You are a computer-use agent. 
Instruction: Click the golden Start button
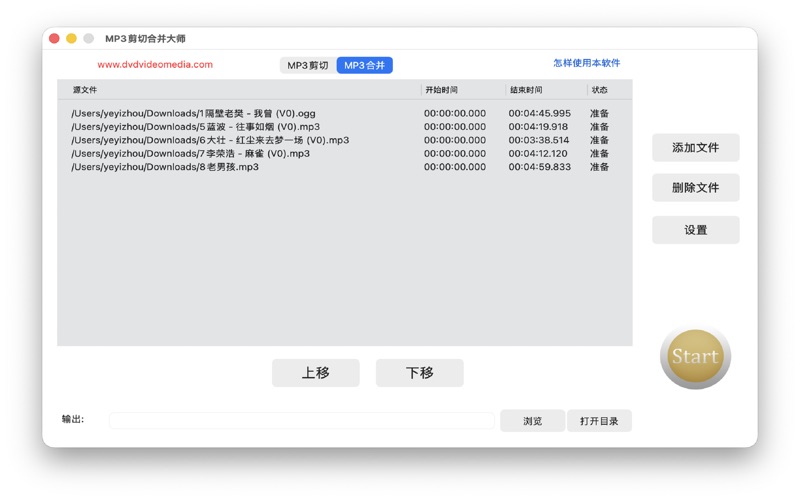click(x=695, y=357)
